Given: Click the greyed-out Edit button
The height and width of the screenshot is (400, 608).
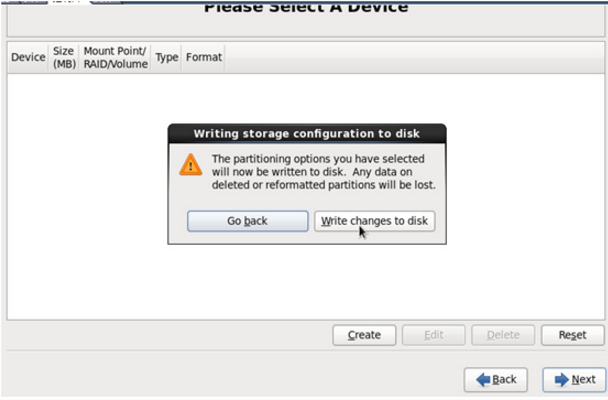Looking at the screenshot, I should click(434, 335).
